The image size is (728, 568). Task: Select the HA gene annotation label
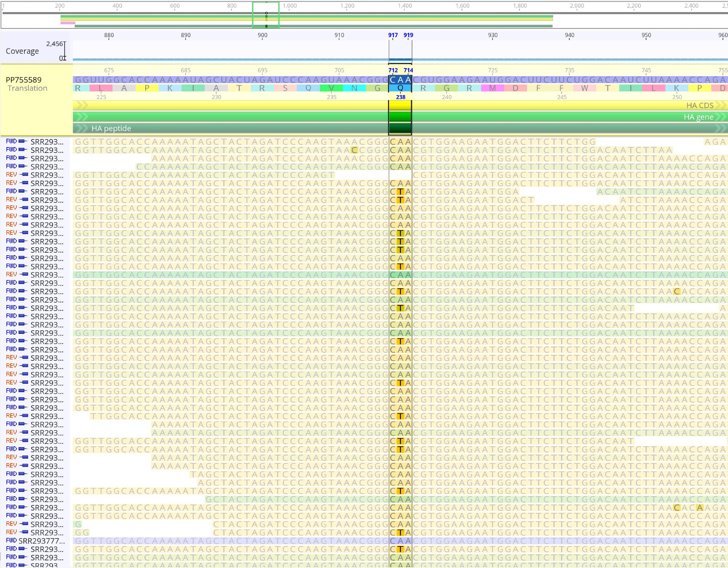(698, 117)
